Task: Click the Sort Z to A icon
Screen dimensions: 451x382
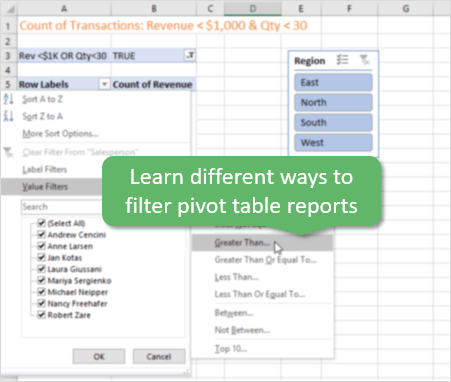Action: 8,116
